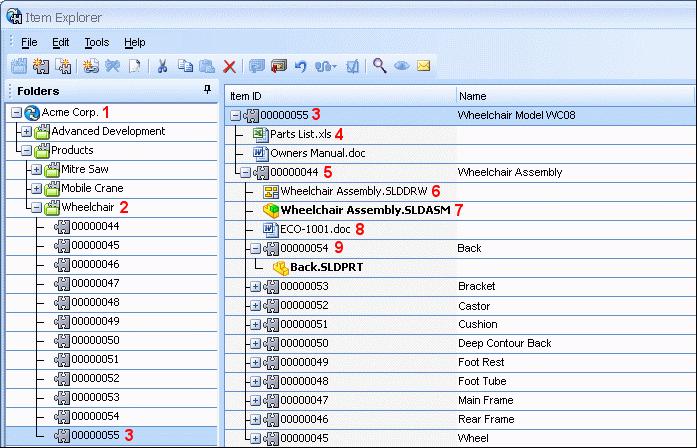Image resolution: width=697 pixels, height=448 pixels.
Task: Open the Tools menu
Action: tap(97, 42)
